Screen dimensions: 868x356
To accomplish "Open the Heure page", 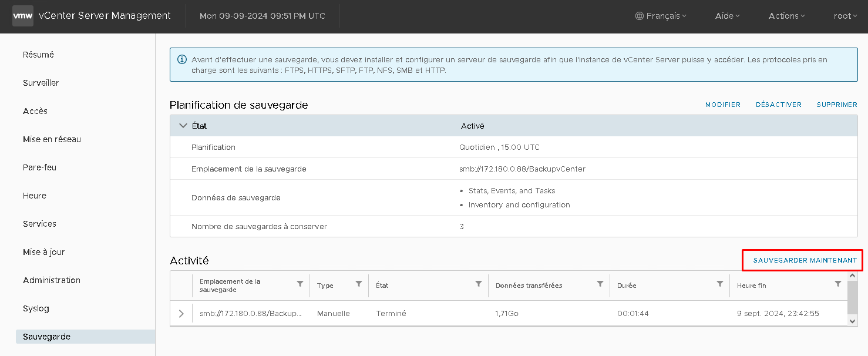I will coord(35,196).
